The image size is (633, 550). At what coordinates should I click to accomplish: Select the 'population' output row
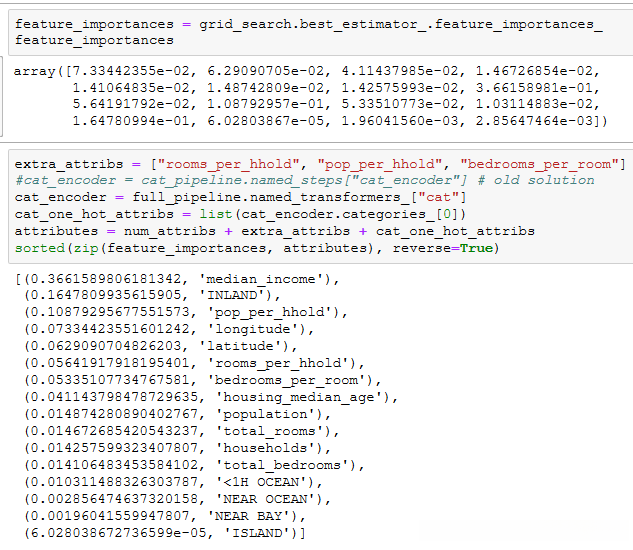(178, 414)
